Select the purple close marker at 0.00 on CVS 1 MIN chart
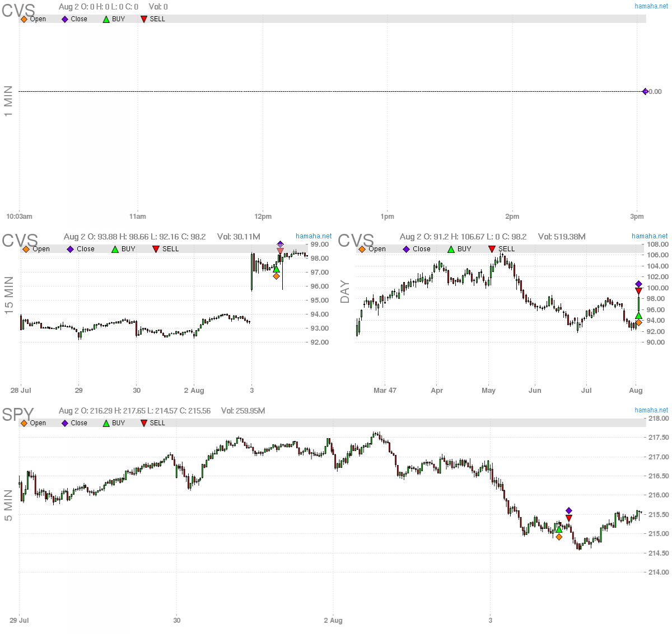This screenshot has width=672, height=634. [x=645, y=91]
